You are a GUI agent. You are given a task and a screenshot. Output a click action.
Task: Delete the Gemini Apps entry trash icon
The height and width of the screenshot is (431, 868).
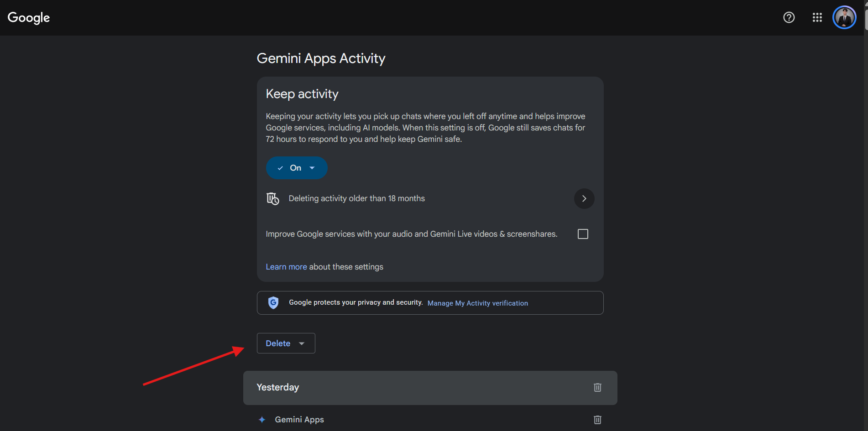597,420
